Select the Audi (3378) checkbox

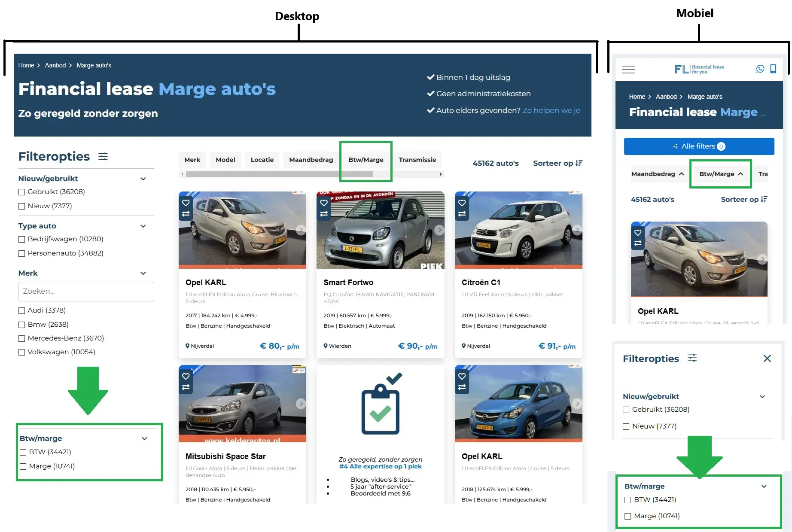tap(22, 311)
